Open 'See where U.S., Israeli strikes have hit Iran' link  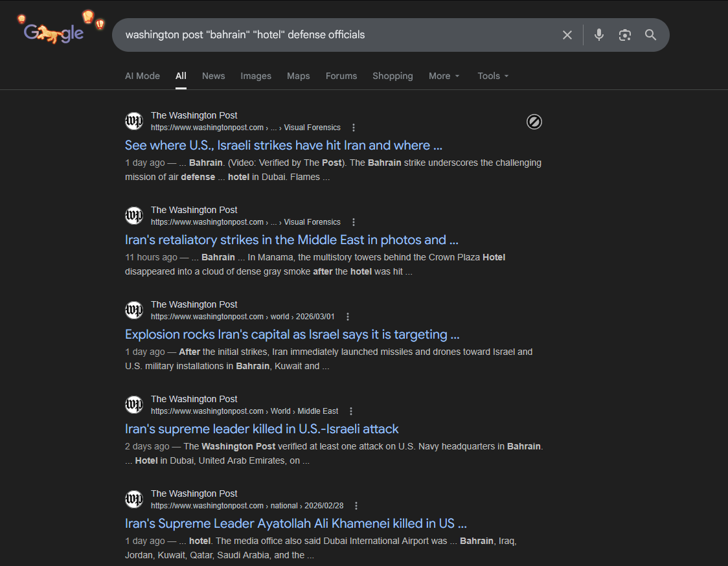click(x=283, y=145)
